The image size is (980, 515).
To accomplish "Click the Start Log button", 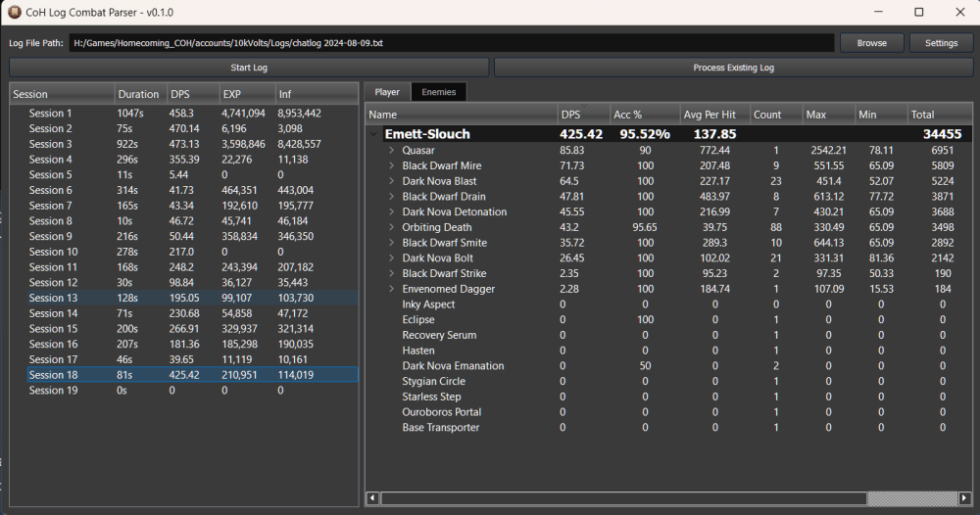I will (x=248, y=68).
